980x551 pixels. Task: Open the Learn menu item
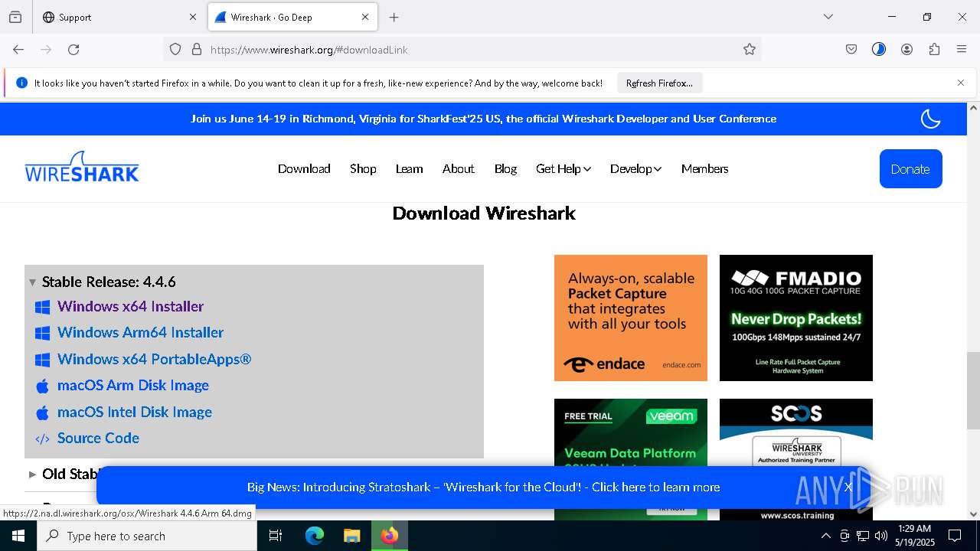click(409, 168)
